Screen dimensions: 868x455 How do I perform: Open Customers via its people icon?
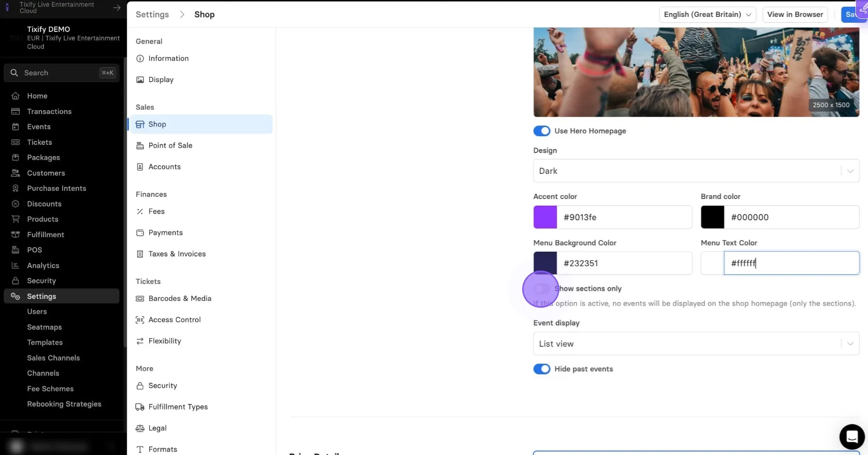point(15,173)
